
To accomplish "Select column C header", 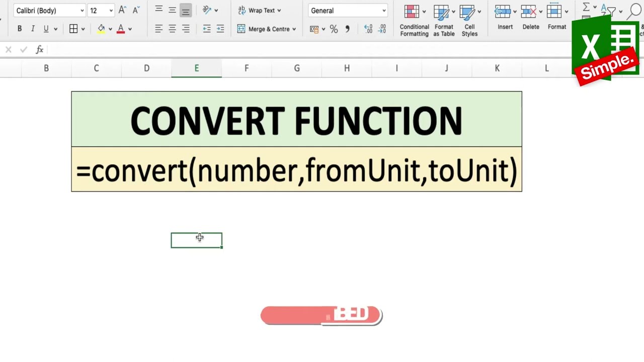I will coord(96,68).
